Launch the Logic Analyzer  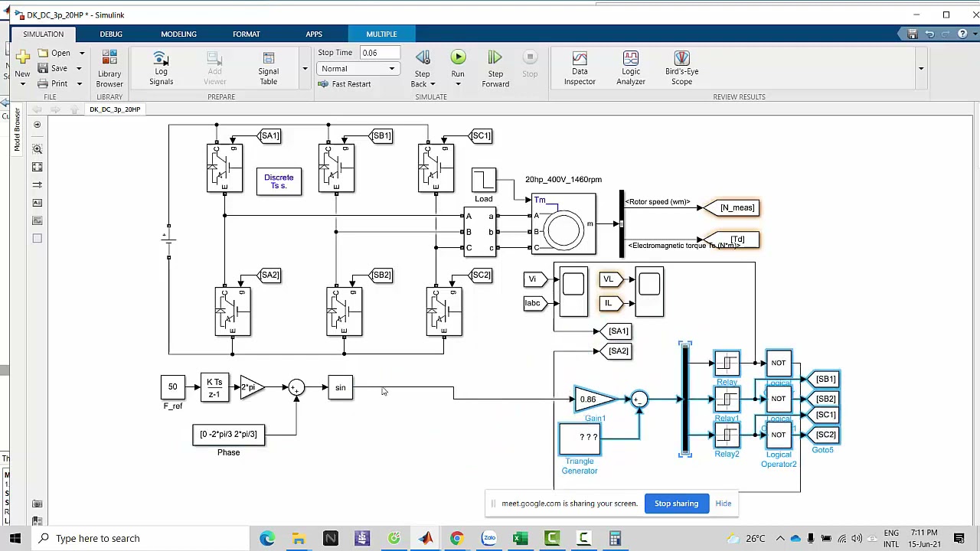tap(631, 69)
